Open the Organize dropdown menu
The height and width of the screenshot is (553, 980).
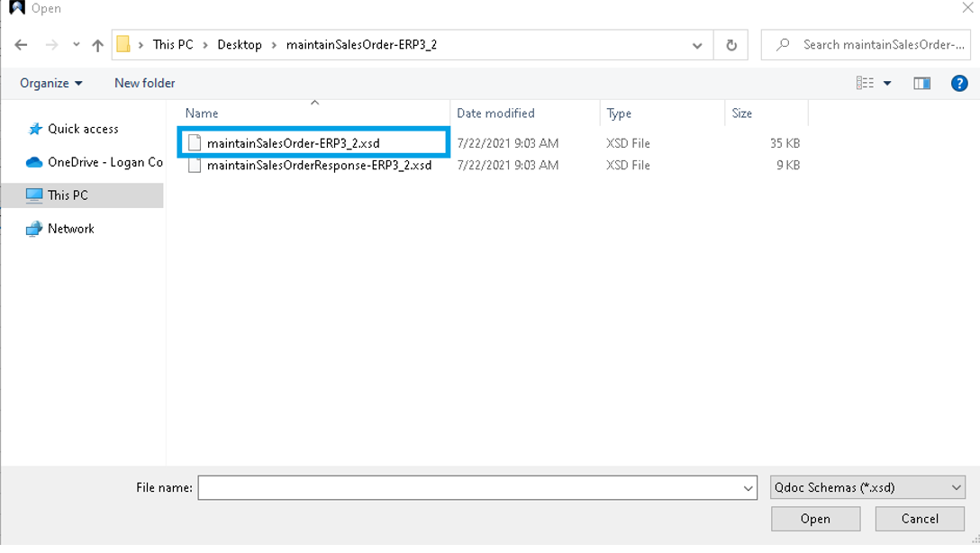coord(50,82)
